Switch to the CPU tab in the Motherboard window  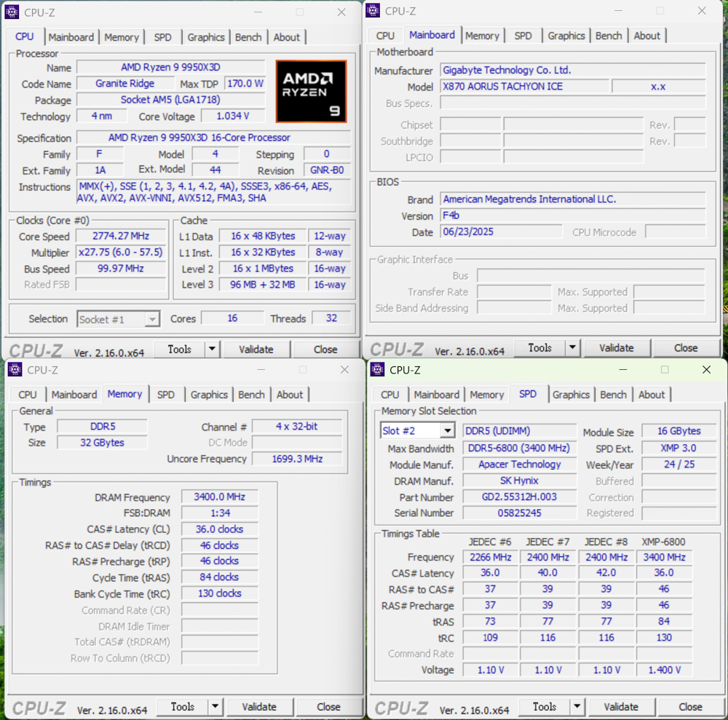(385, 36)
